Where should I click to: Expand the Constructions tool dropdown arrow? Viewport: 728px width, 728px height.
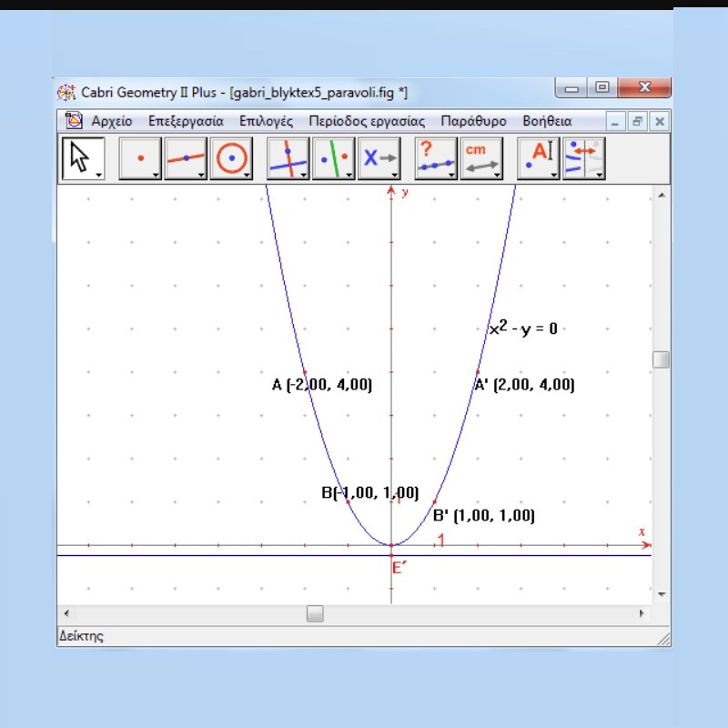pos(304,175)
